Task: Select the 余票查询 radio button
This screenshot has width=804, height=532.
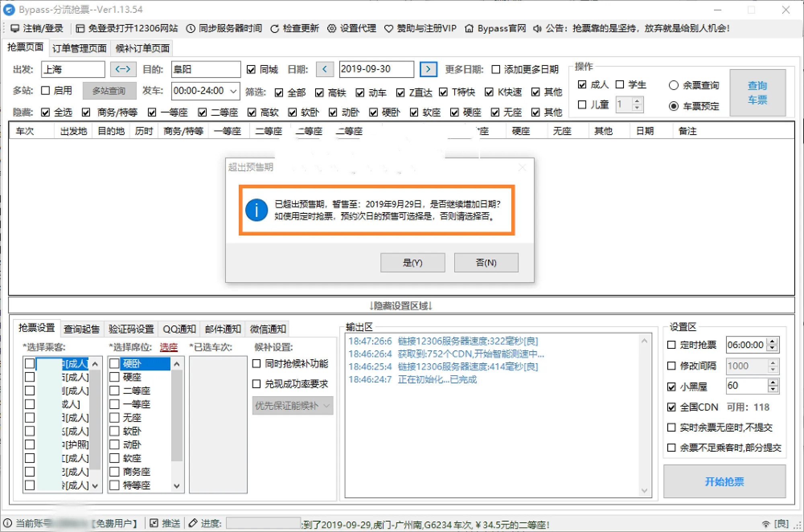Action: pyautogui.click(x=673, y=85)
